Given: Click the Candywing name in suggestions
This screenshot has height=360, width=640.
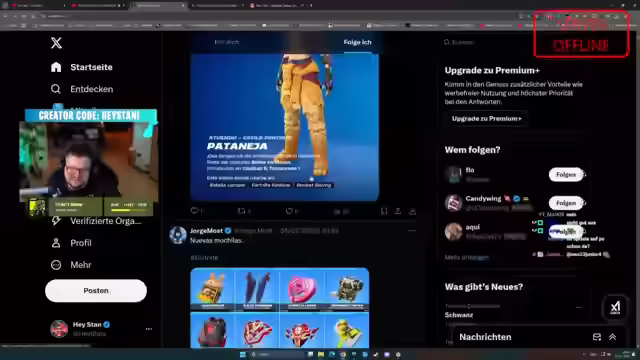Looking at the screenshot, I should point(483,198).
